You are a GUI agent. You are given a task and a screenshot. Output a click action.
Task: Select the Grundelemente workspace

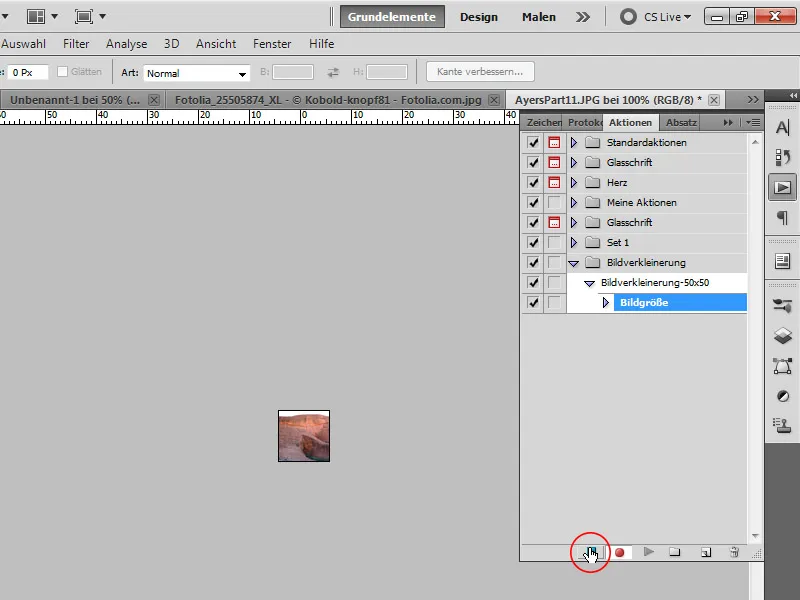pyautogui.click(x=392, y=17)
